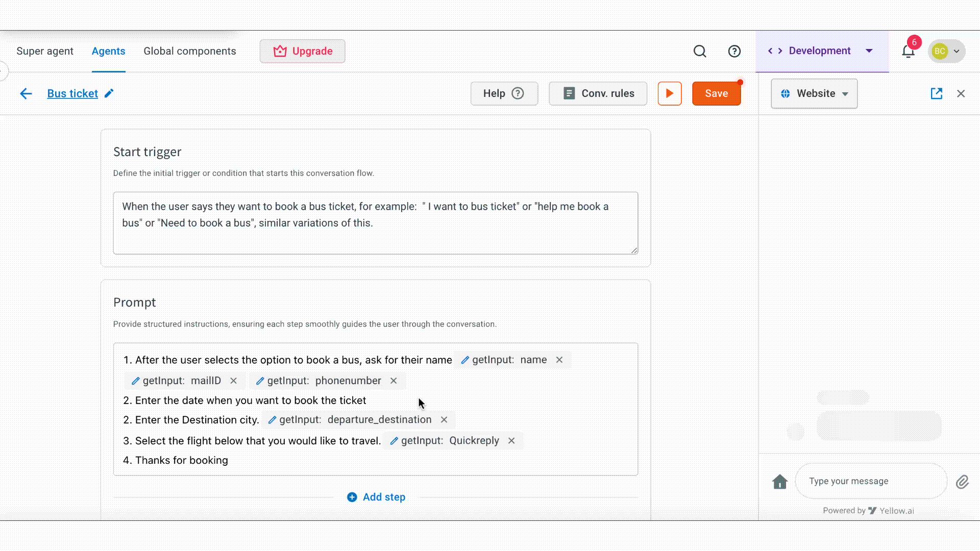Click the search magnifier icon
This screenshot has height=551, width=980.
(700, 51)
